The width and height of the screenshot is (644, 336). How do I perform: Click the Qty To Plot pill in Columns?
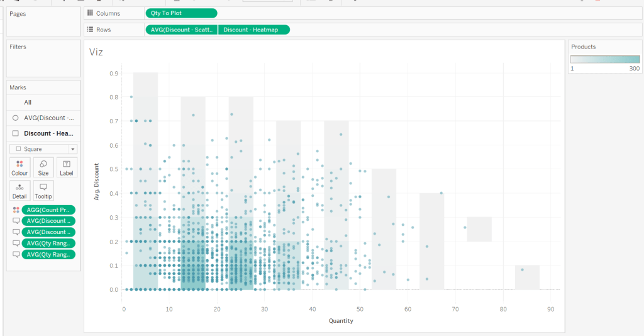tap(180, 13)
